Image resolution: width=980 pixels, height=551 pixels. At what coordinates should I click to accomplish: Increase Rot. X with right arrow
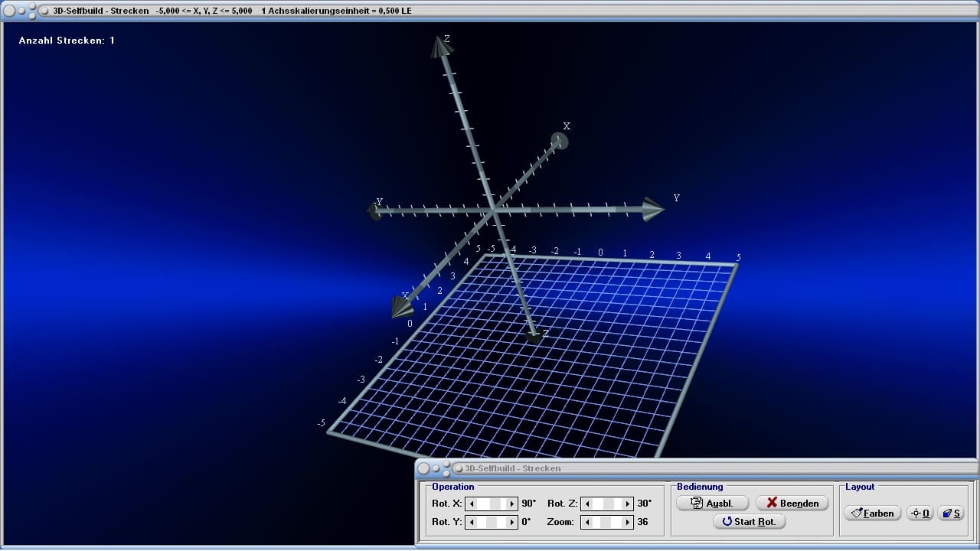[511, 504]
